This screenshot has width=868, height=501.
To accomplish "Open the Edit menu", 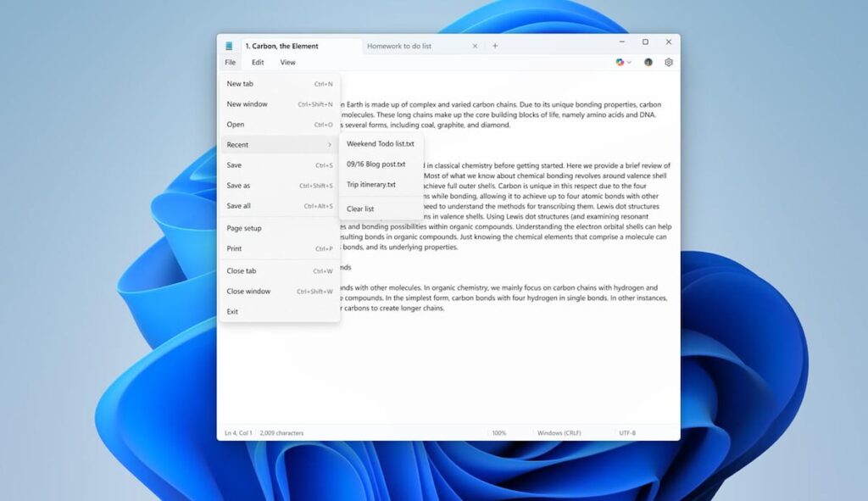I will coord(258,63).
